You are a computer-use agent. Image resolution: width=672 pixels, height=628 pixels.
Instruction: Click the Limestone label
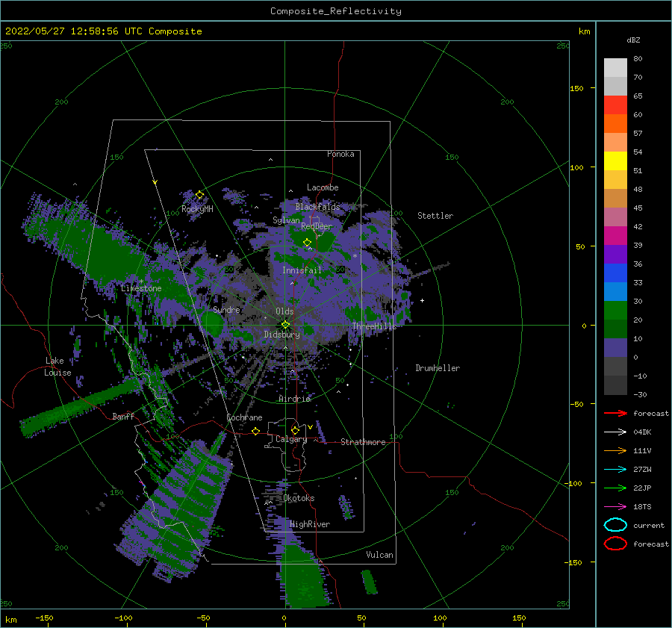(141, 288)
